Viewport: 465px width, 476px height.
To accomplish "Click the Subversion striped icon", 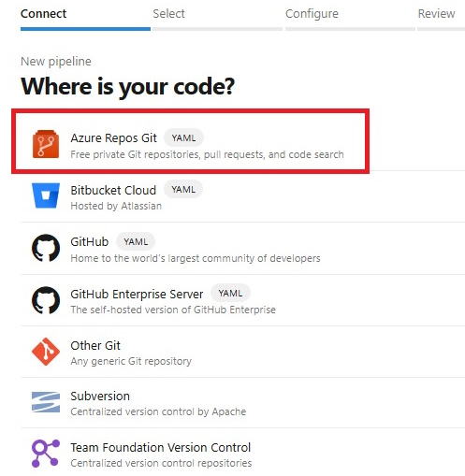I will 46,402.
